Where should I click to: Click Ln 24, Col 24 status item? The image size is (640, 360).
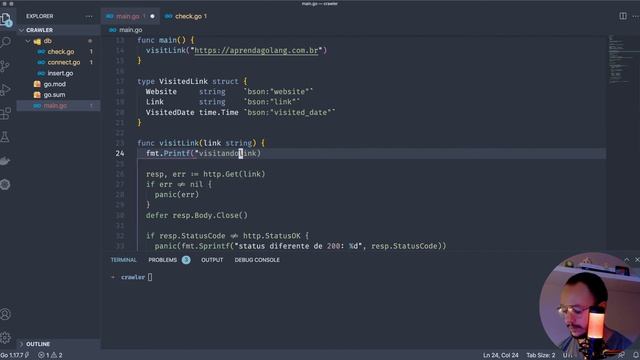click(500, 355)
